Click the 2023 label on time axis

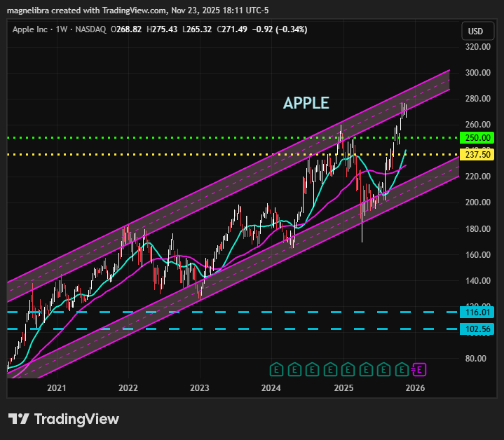[200, 388]
